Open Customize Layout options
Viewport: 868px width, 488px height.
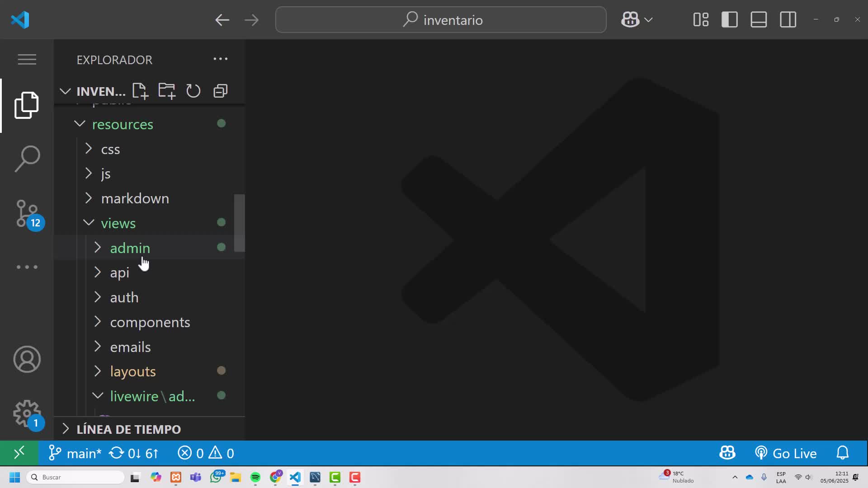[x=701, y=20]
